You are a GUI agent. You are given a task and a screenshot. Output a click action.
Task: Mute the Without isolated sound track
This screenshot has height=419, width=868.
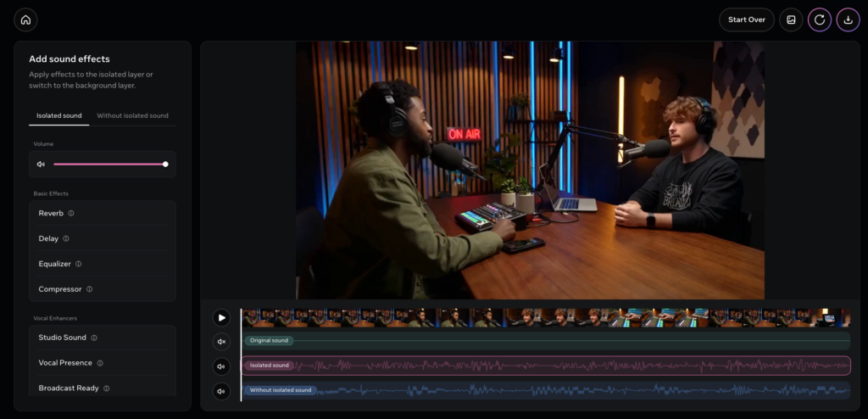(x=221, y=391)
